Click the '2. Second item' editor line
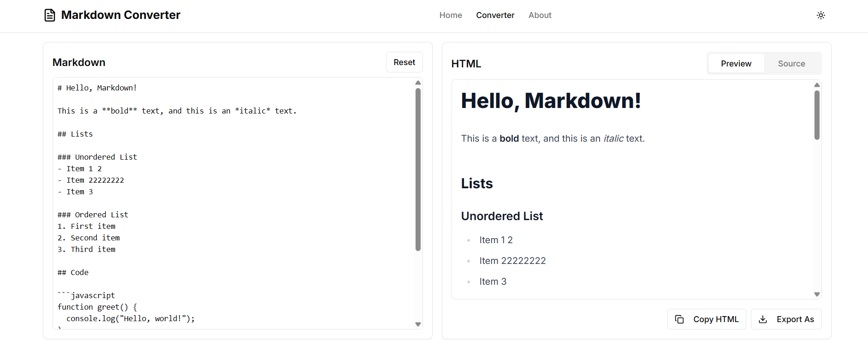 pos(89,238)
